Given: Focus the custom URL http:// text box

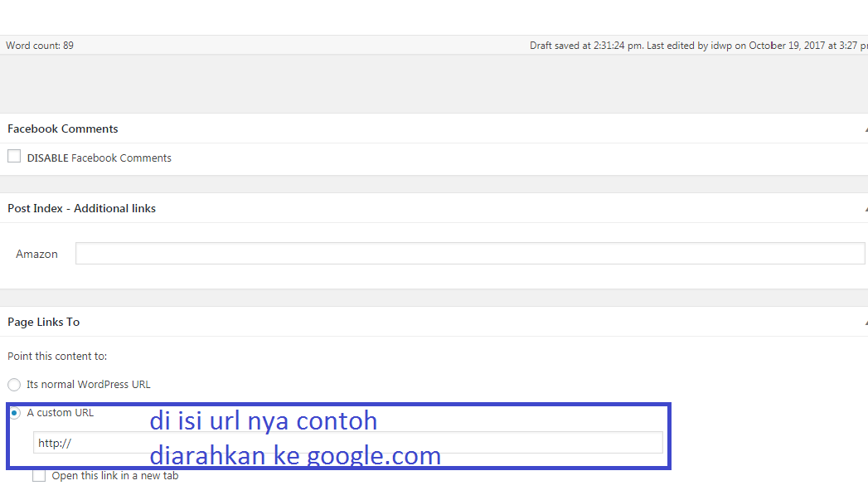Looking at the screenshot, I should click(x=347, y=444).
